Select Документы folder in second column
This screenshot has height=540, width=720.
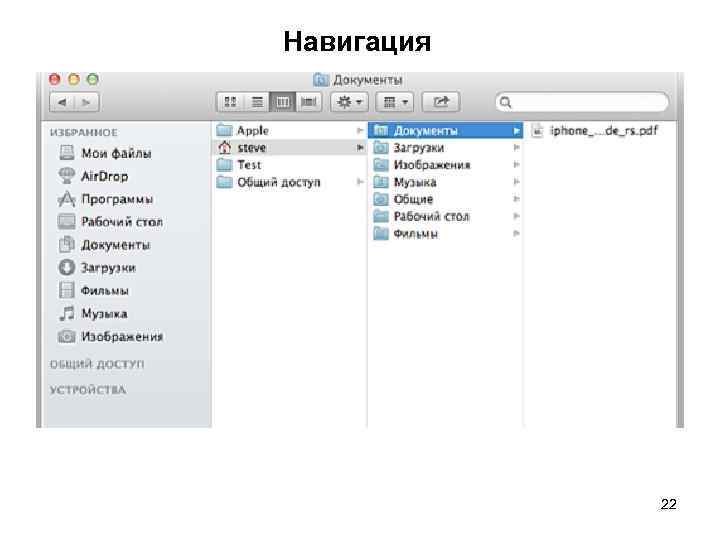(445, 131)
